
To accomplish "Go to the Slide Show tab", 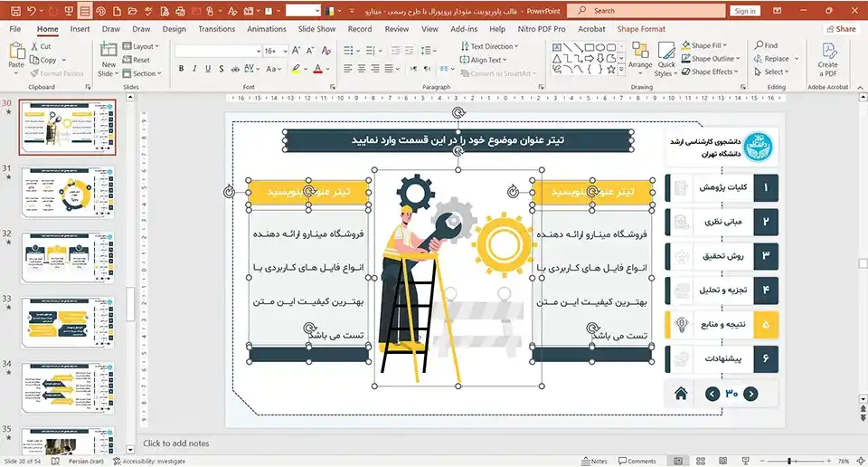I will [316, 29].
